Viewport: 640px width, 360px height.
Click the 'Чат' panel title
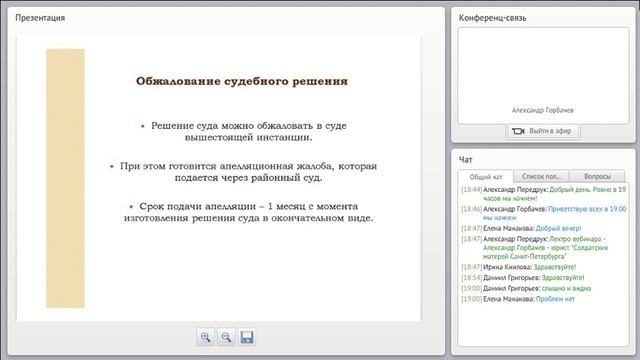coord(466,160)
